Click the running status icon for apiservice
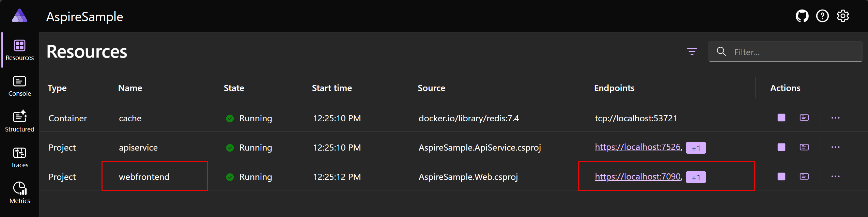The height and width of the screenshot is (217, 868). coord(230,148)
